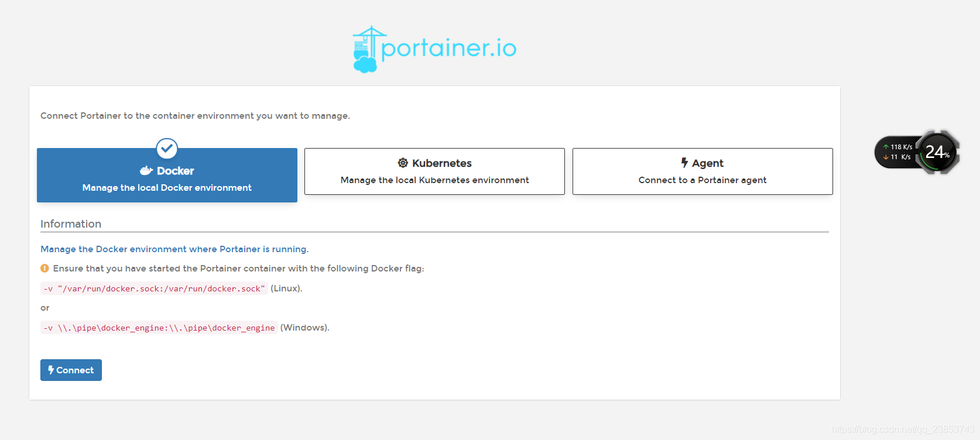This screenshot has width=980, height=440.
Task: Click the Linux docker.sock flag code
Action: (154, 288)
